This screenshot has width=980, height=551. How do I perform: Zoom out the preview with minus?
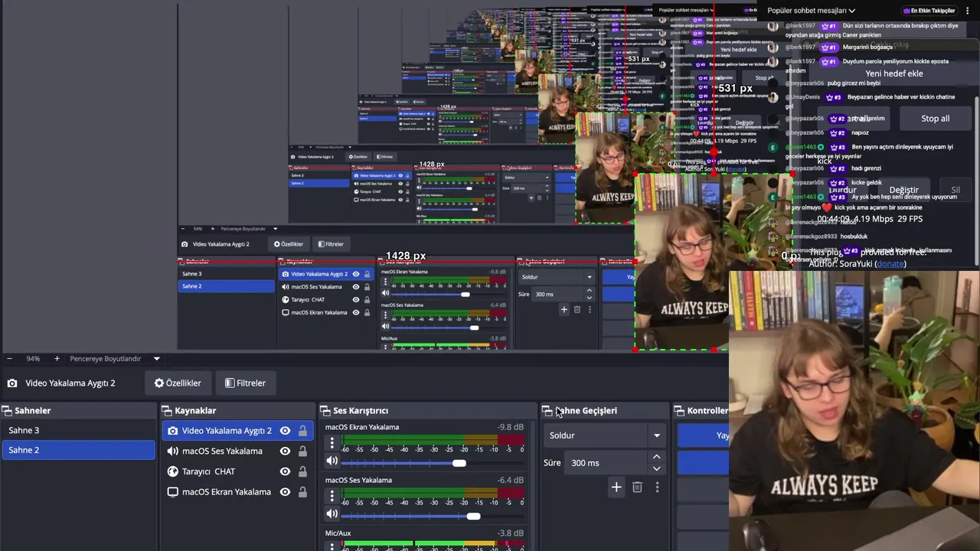click(x=9, y=358)
